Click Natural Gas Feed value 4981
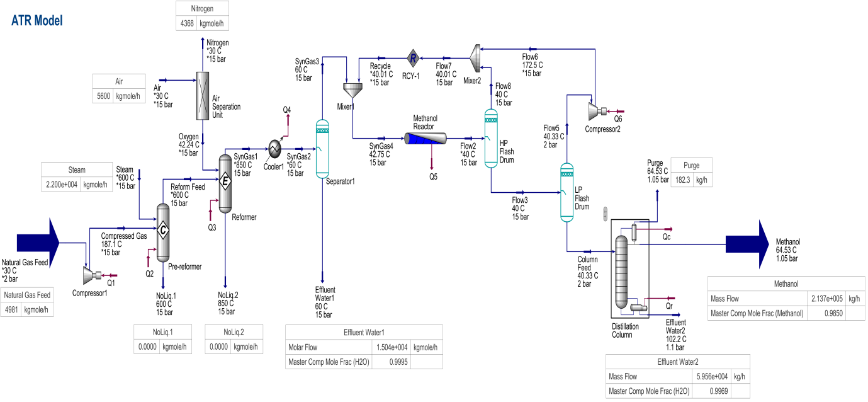868x402 pixels. coord(12,309)
